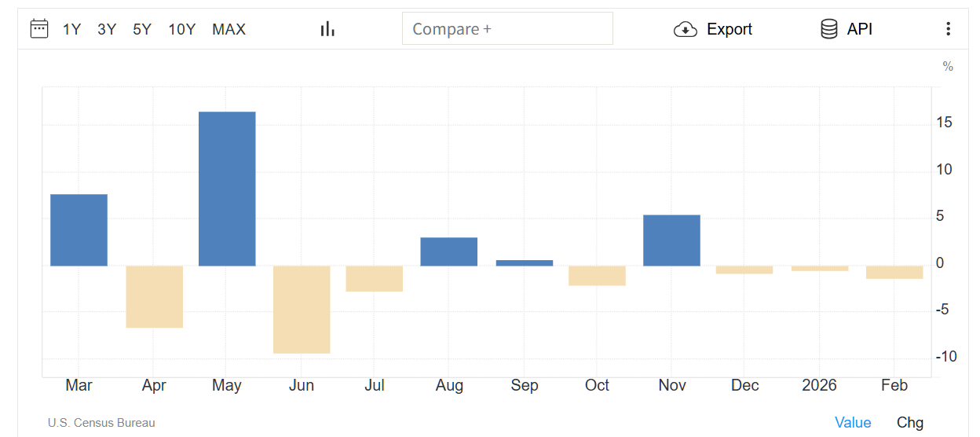Click the Compare input field
The height and width of the screenshot is (437, 980).
(507, 29)
